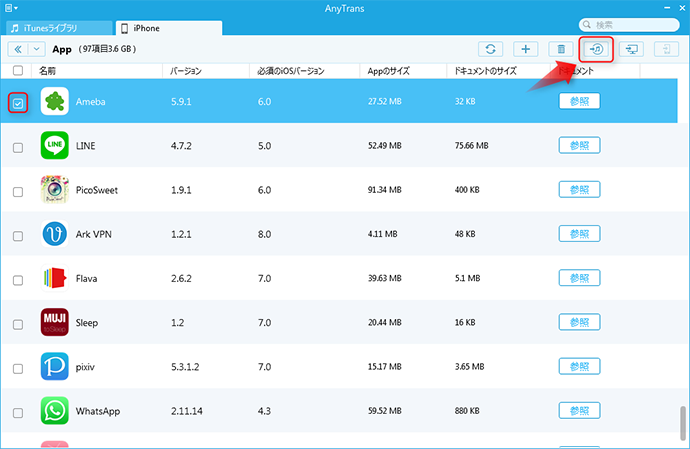690x449 pixels.
Task: Click the 参照 button for pixiv
Action: [580, 366]
